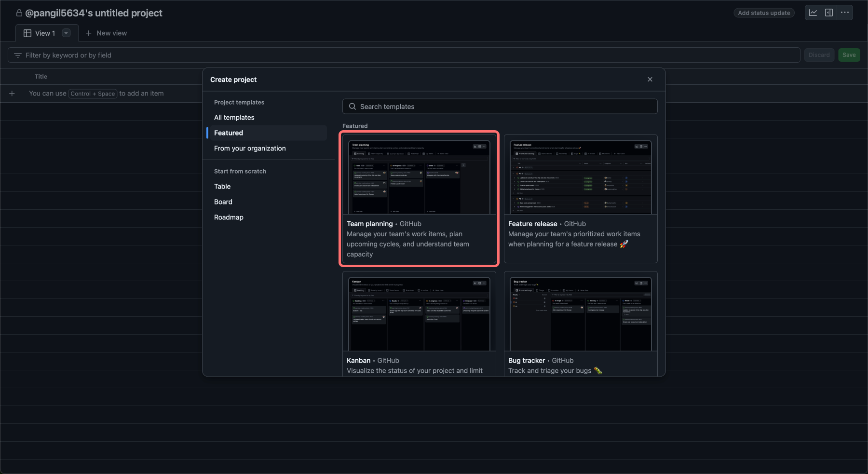Click the Start from scratch section label
The width and height of the screenshot is (868, 474).
point(240,171)
